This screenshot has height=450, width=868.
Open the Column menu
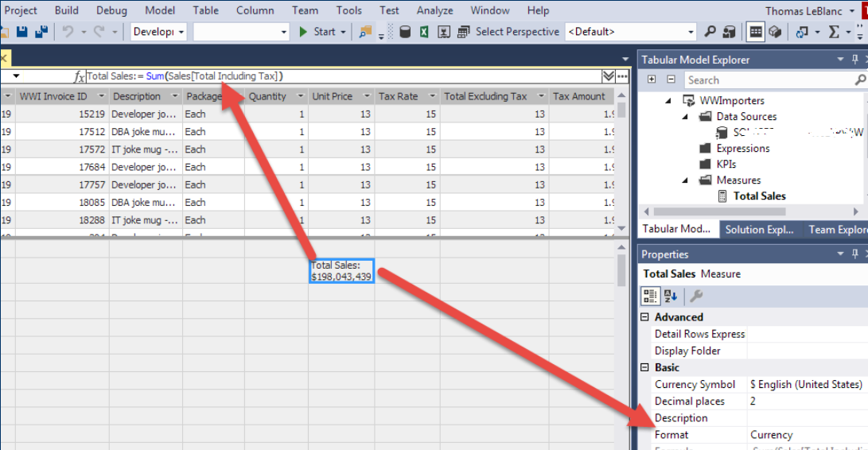pos(255,10)
